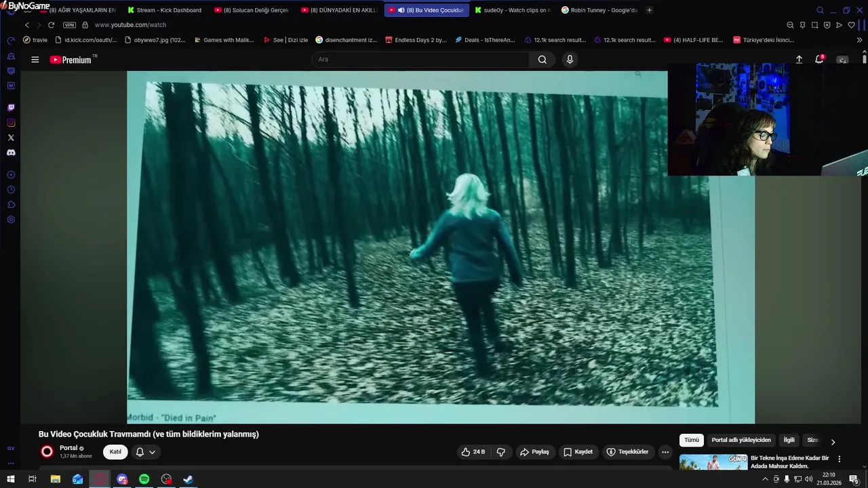
Task: Dislike the video with thumbs down
Action: point(501,452)
